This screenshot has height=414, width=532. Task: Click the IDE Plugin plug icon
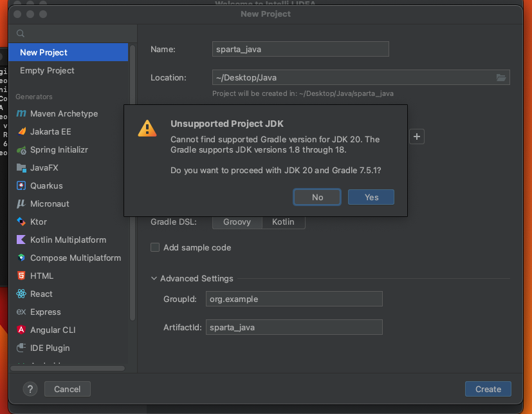point(21,348)
